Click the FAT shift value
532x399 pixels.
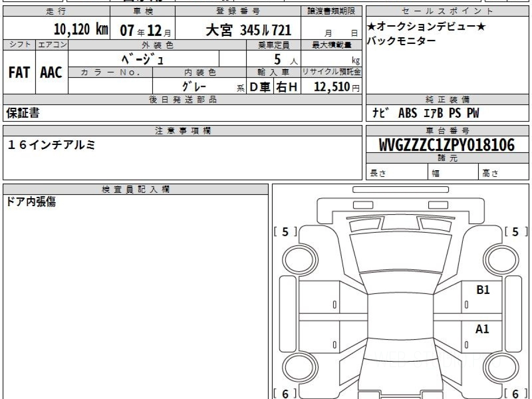pos(19,73)
